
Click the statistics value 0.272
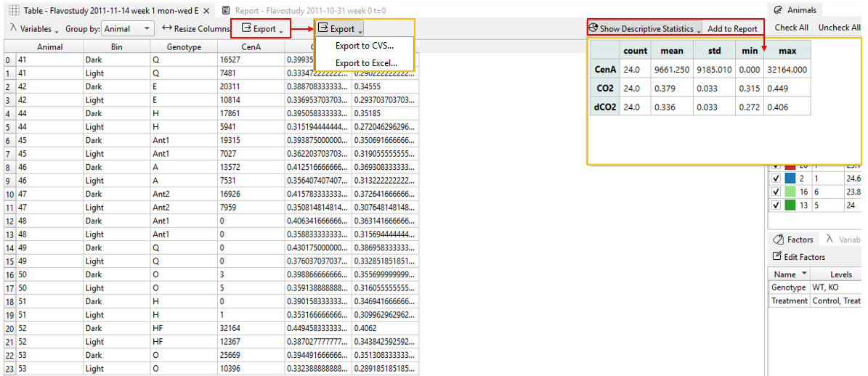point(750,107)
